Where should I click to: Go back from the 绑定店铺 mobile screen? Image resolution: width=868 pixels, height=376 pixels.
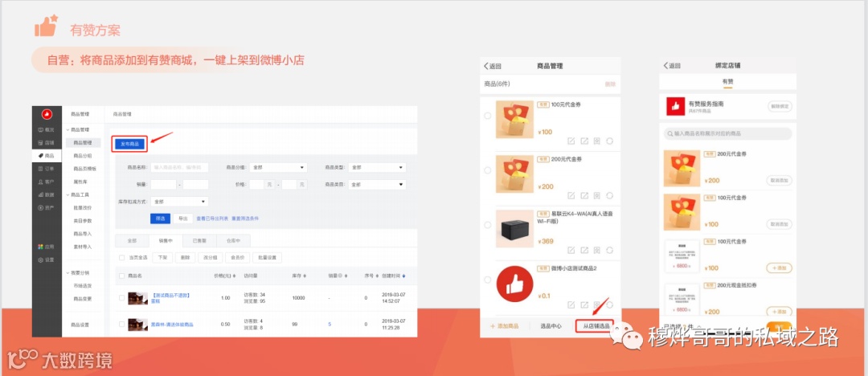click(x=672, y=65)
